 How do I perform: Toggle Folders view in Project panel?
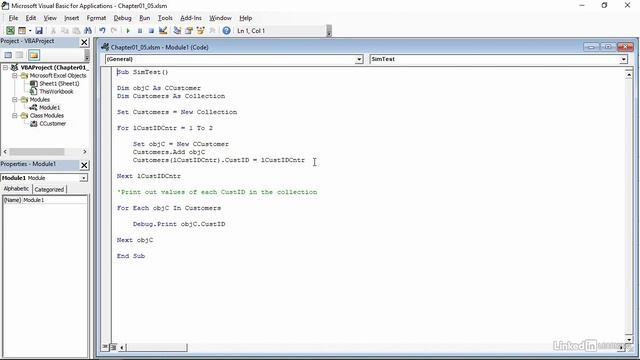[34, 55]
